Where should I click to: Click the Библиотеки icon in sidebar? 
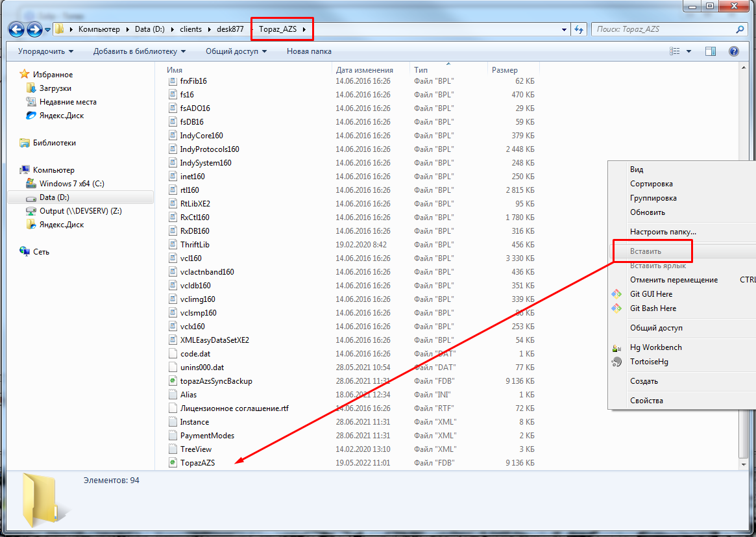coord(25,143)
